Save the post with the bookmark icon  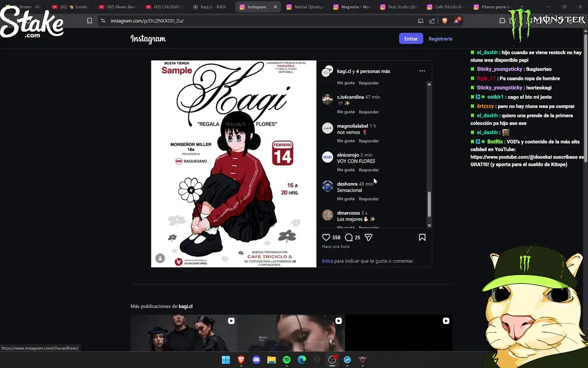[x=422, y=237]
